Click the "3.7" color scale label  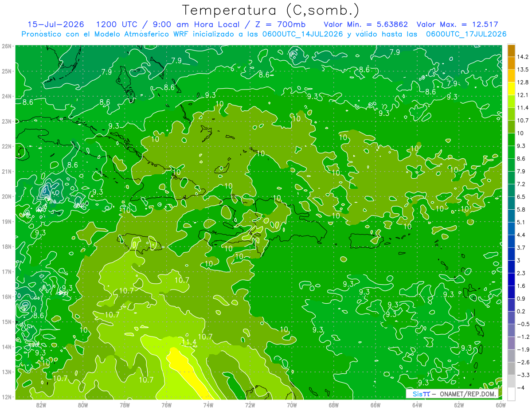click(x=522, y=247)
